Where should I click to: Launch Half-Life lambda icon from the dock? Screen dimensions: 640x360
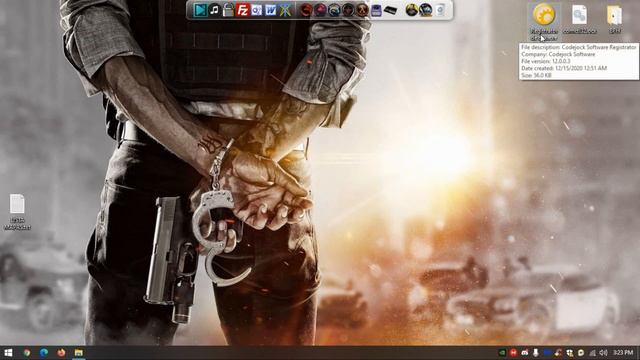coord(362,10)
